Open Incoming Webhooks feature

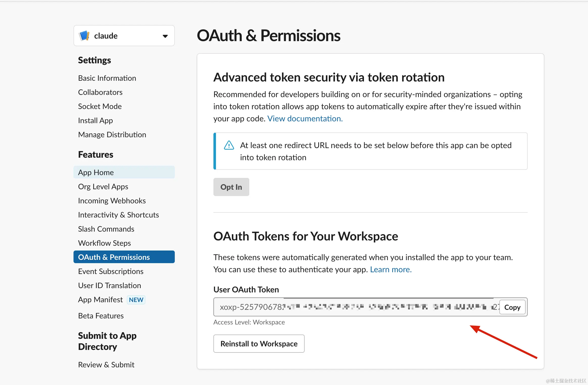(112, 201)
